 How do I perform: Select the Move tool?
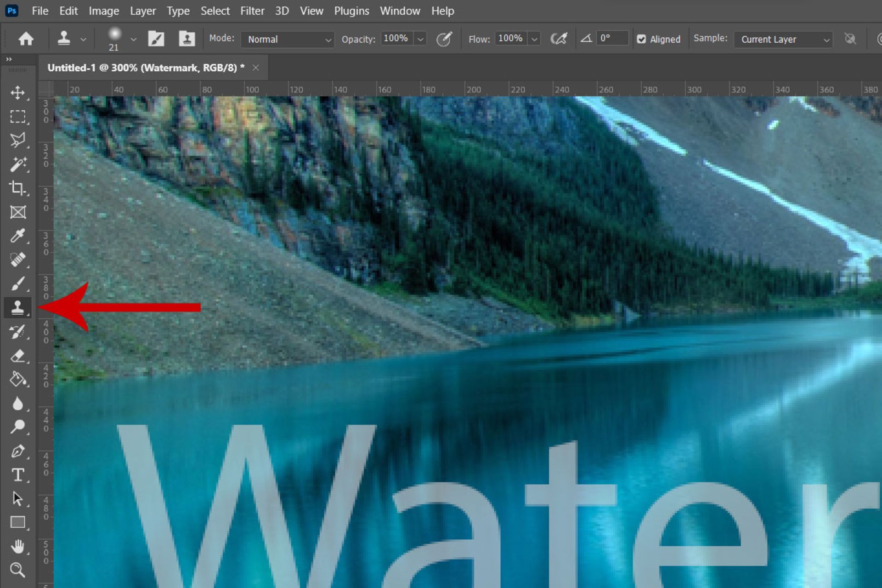17,92
